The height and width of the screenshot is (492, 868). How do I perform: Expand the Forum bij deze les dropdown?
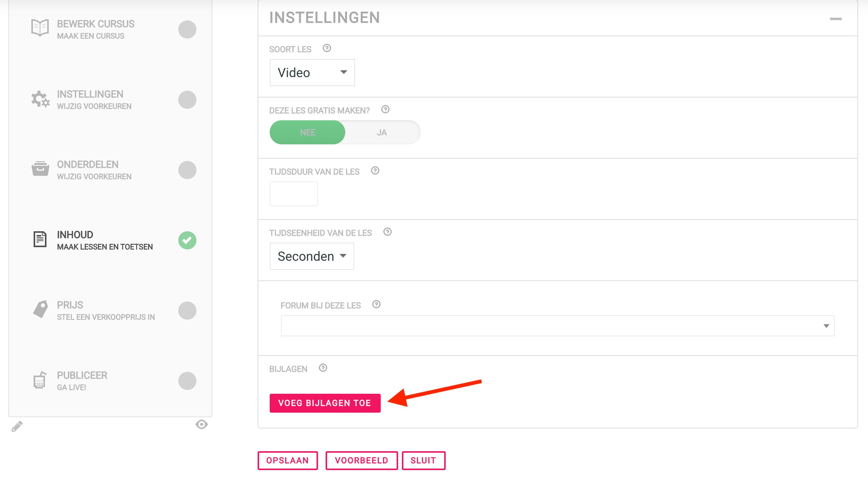pos(558,326)
